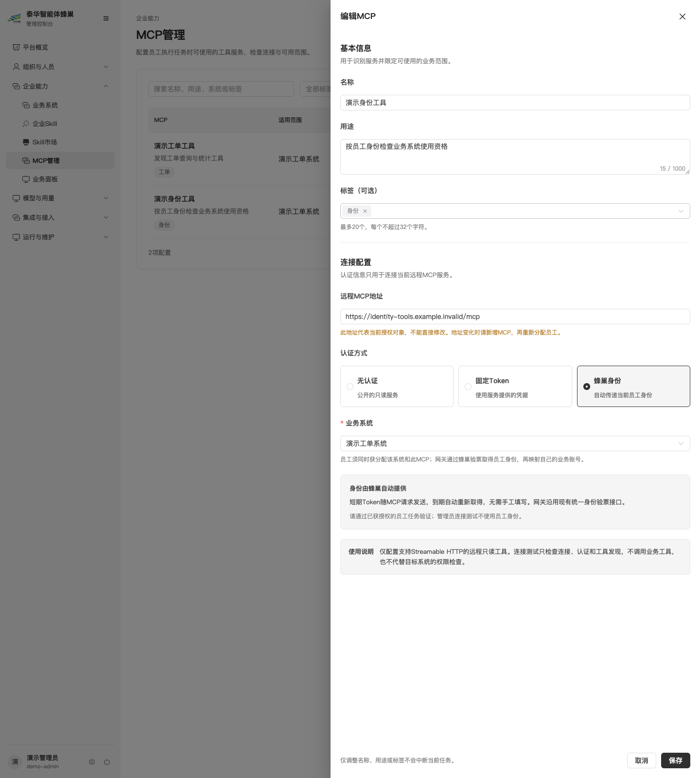Go to MCP管理 in the sidebar
This screenshot has width=700, height=778.
(x=60, y=160)
